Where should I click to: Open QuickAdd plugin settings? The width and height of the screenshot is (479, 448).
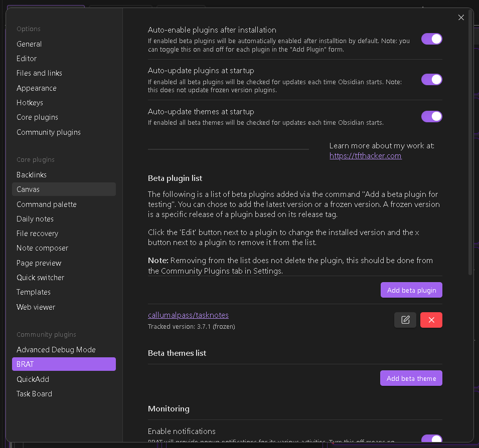pyautogui.click(x=64, y=379)
